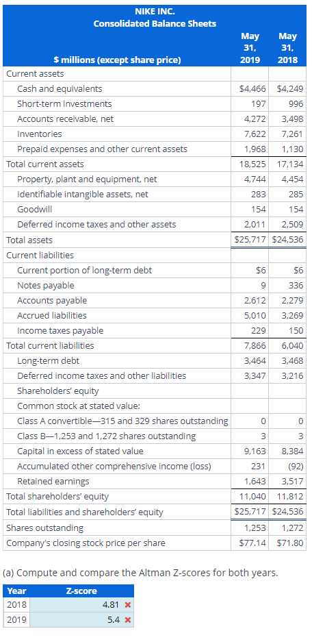Click the Long-term debt row label

pos(49,361)
